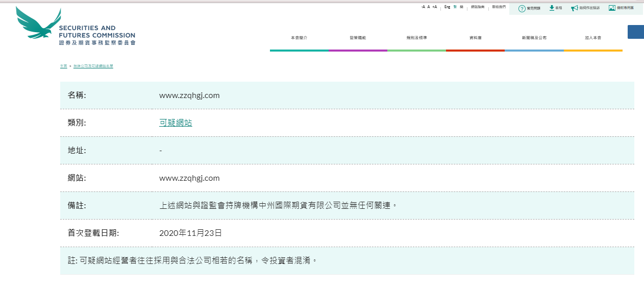Image resolution: width=644 pixels, height=289 pixels.
Task: Open FAQ via the question mark icon
Action: (x=522, y=8)
